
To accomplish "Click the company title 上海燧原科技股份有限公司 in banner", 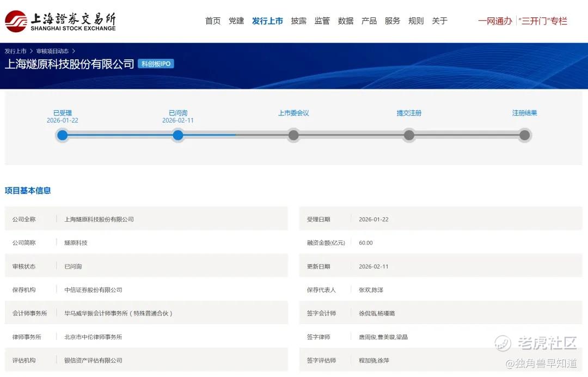I will click(x=69, y=64).
